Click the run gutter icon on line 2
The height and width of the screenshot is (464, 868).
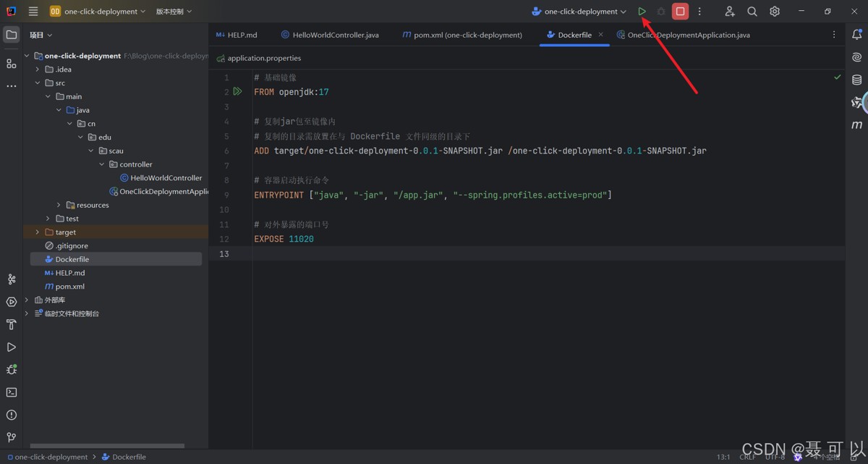click(x=237, y=92)
